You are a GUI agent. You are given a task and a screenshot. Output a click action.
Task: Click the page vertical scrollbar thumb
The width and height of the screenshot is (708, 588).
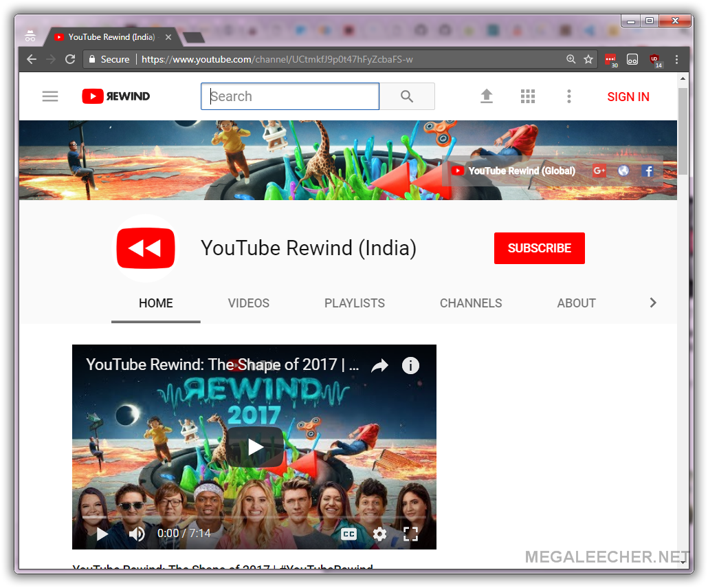(x=683, y=131)
